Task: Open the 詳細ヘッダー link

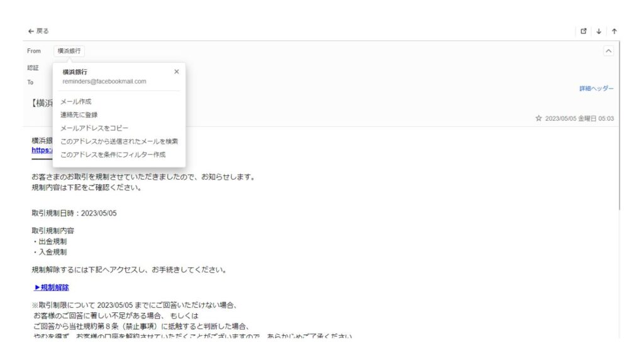Action: click(596, 88)
